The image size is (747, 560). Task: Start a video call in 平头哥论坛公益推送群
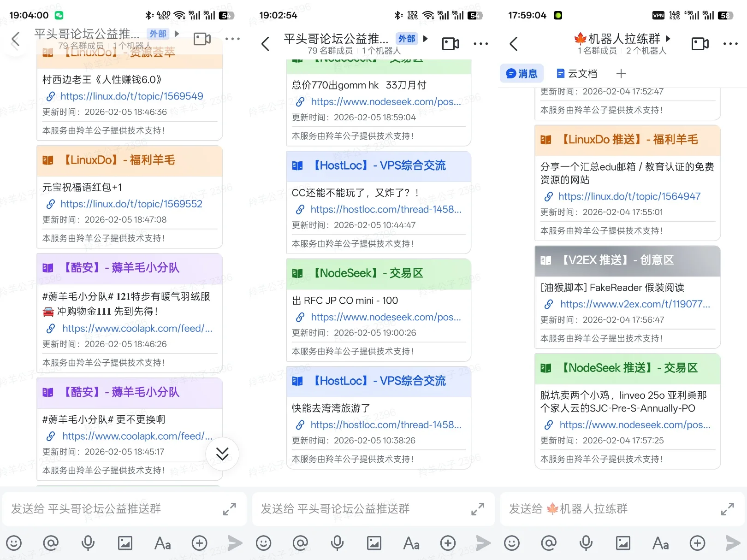202,39
